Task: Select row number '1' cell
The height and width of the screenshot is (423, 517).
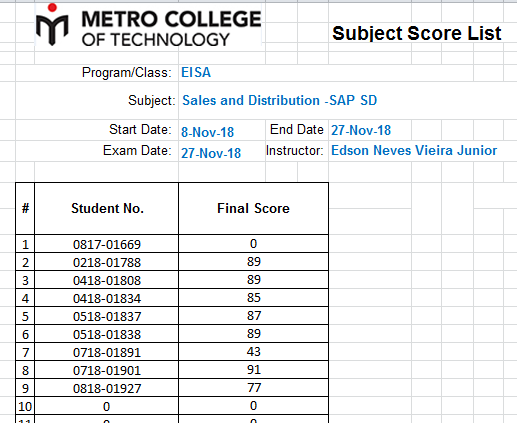Action: (25, 244)
